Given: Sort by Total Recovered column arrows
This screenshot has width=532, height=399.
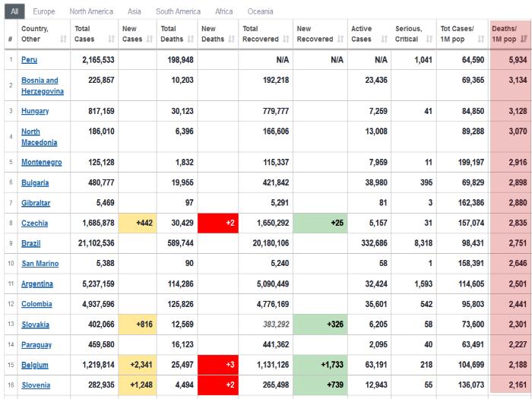Looking at the screenshot, I should pos(286,39).
